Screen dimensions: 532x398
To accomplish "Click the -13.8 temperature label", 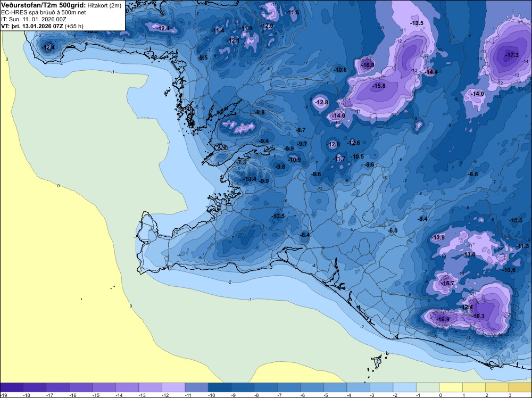I will tap(438, 237).
